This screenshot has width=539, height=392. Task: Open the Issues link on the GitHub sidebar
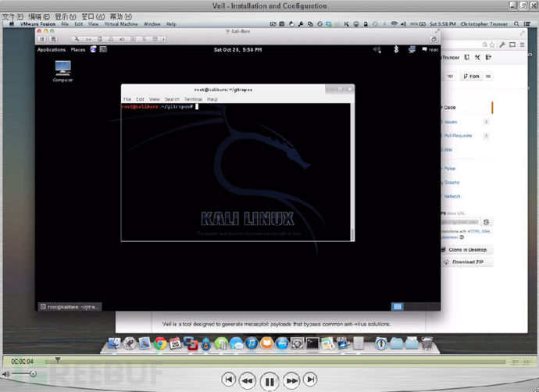click(450, 122)
